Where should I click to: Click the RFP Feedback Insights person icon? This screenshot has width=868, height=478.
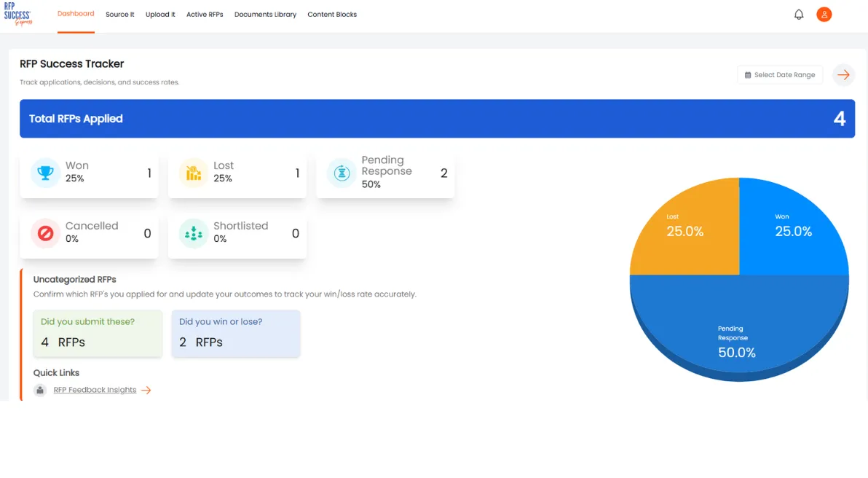(40, 390)
